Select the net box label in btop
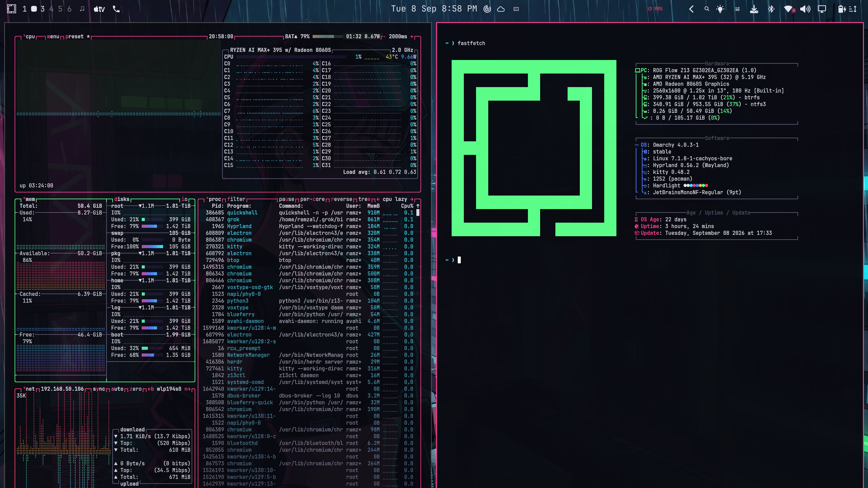 point(28,389)
